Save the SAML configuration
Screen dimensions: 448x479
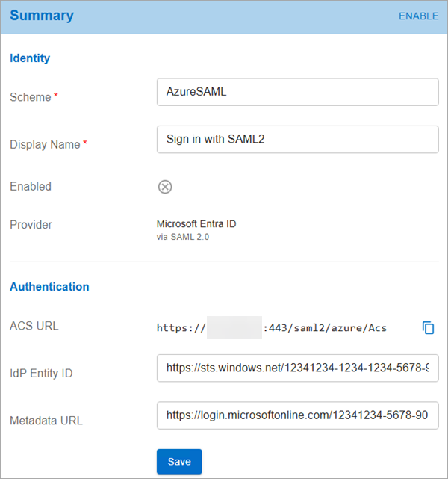point(179,461)
